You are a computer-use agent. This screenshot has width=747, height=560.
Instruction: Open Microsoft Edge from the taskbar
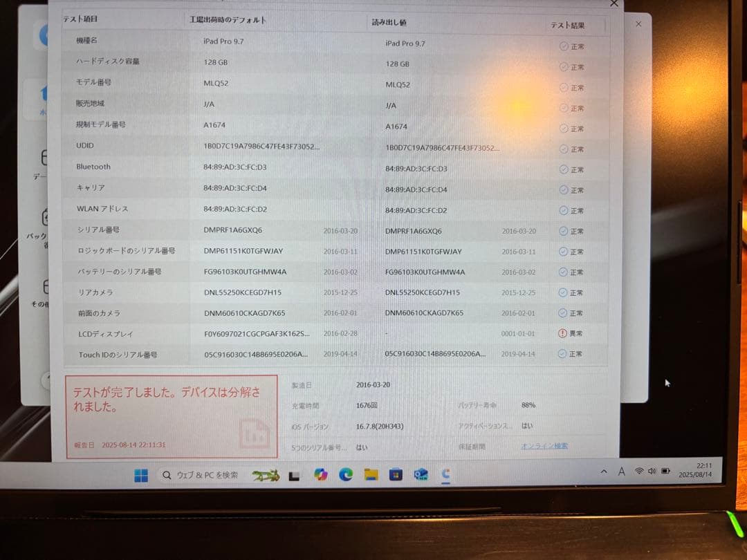tap(345, 475)
